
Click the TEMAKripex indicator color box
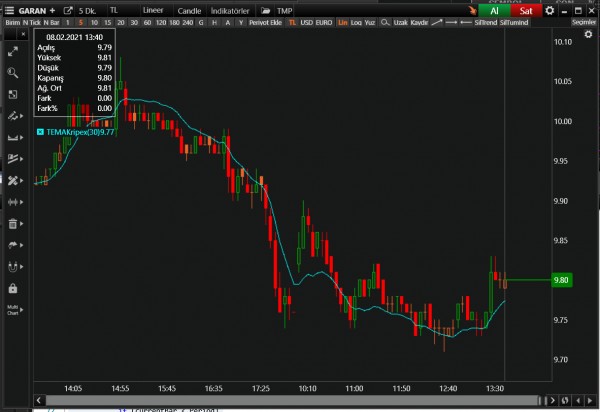39,131
